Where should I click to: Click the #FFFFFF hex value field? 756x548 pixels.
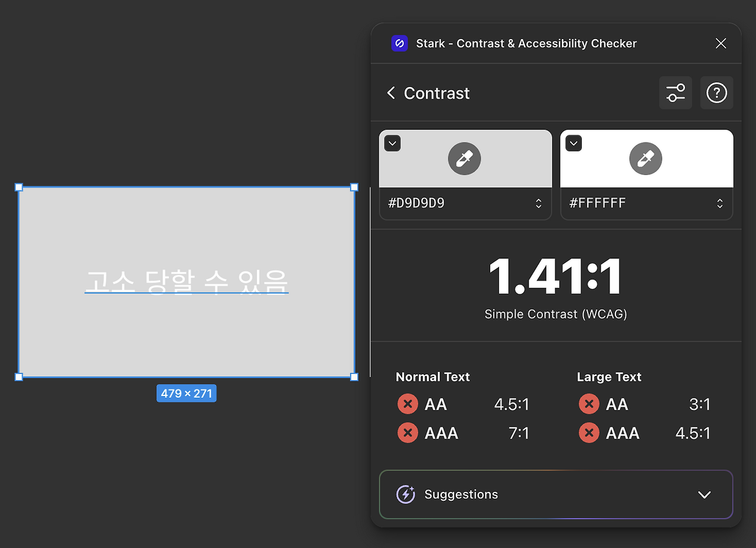647,203
